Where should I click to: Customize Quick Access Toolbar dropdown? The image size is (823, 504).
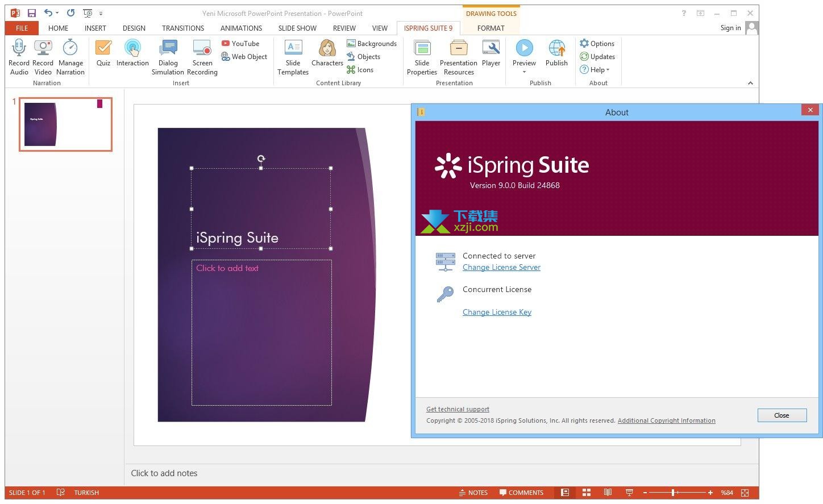tap(101, 13)
